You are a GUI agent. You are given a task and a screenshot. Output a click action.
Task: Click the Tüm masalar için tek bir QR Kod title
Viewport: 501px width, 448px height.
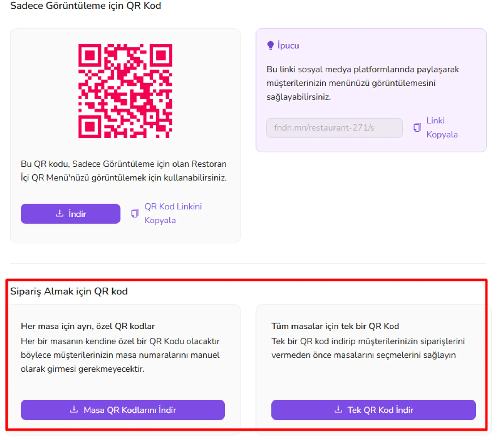point(335,326)
